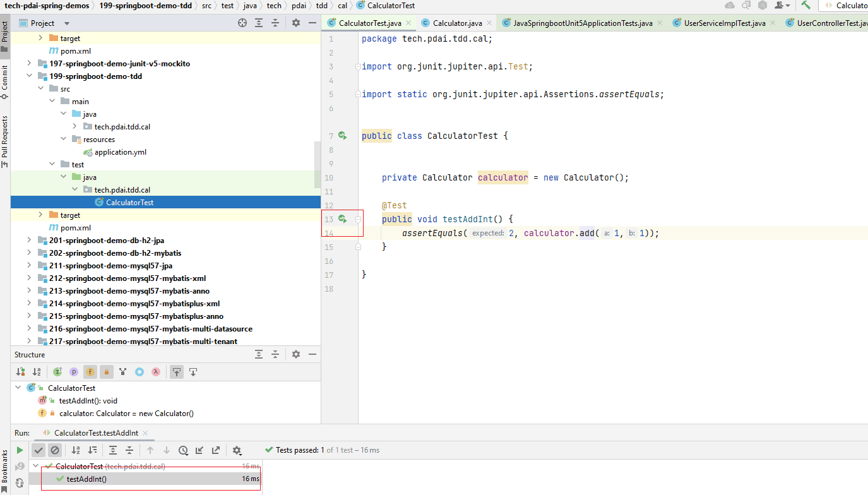Sort the Structure panel alphabetically
Image resolution: width=868 pixels, height=495 pixels.
(37, 372)
